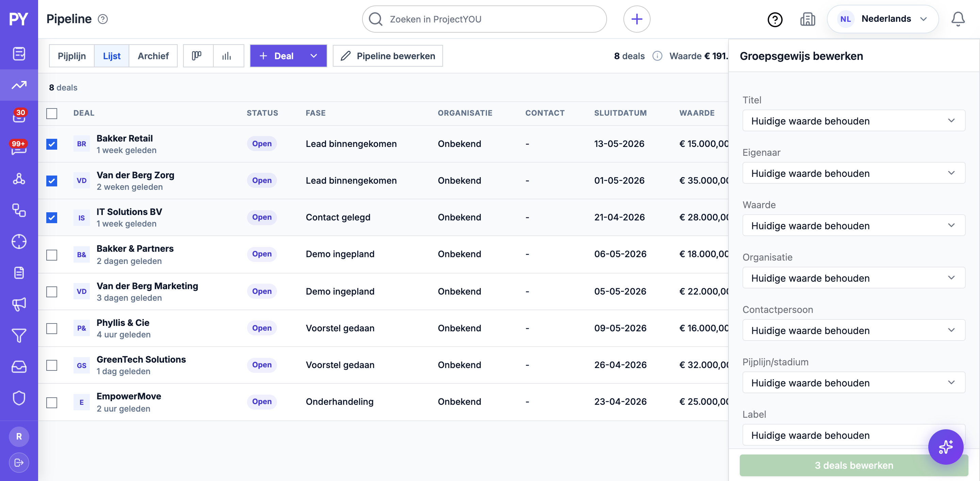Image resolution: width=980 pixels, height=481 pixels.
Task: Select the GreenTech Solutions deal checkbox
Action: point(52,365)
